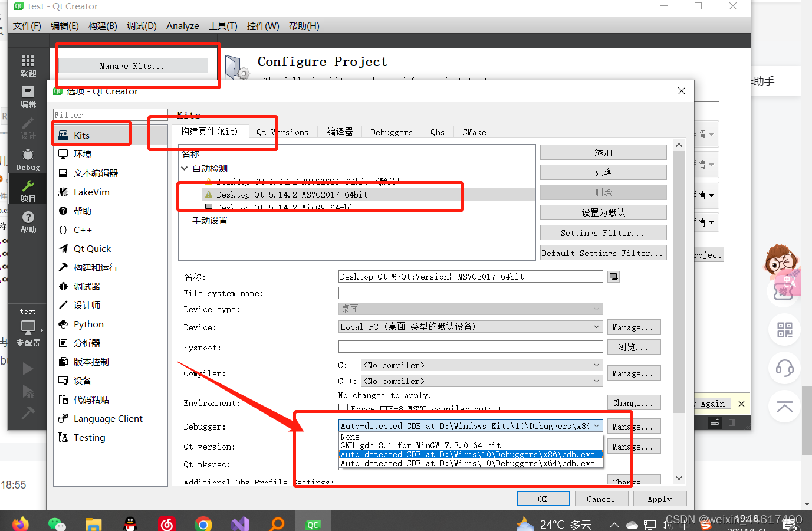Open the 构建(B) menu
The height and width of the screenshot is (531, 812).
pyautogui.click(x=103, y=25)
